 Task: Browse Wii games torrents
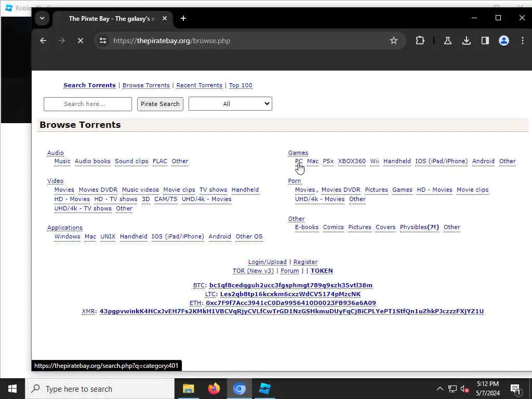click(375, 161)
